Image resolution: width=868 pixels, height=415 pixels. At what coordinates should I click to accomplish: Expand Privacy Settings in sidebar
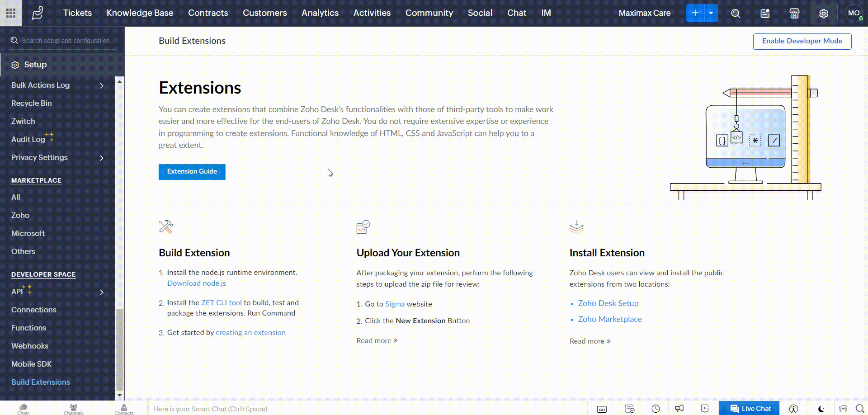[x=101, y=158]
